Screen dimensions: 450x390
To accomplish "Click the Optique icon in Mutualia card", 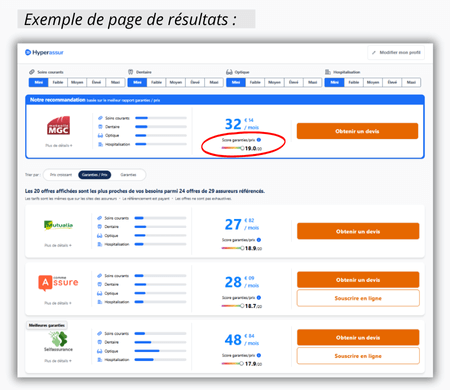I will click(99, 236).
